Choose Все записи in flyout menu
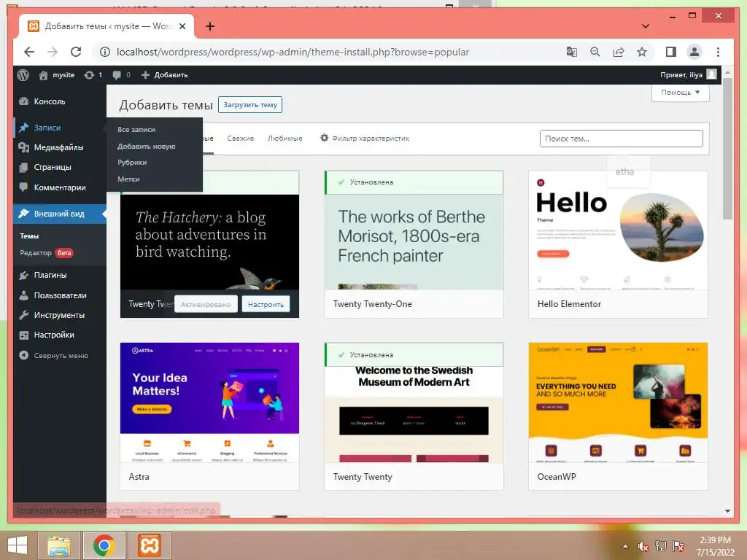747x560 pixels. (136, 130)
